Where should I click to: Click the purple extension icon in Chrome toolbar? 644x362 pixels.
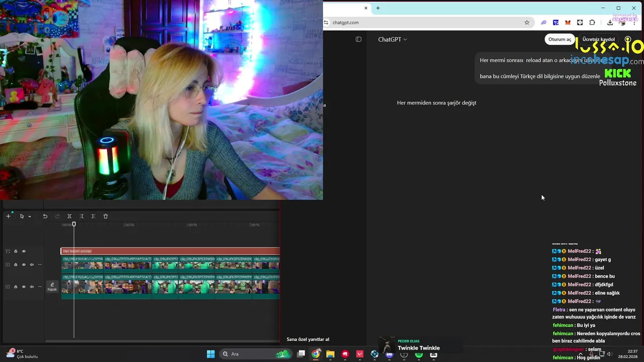[x=543, y=22]
